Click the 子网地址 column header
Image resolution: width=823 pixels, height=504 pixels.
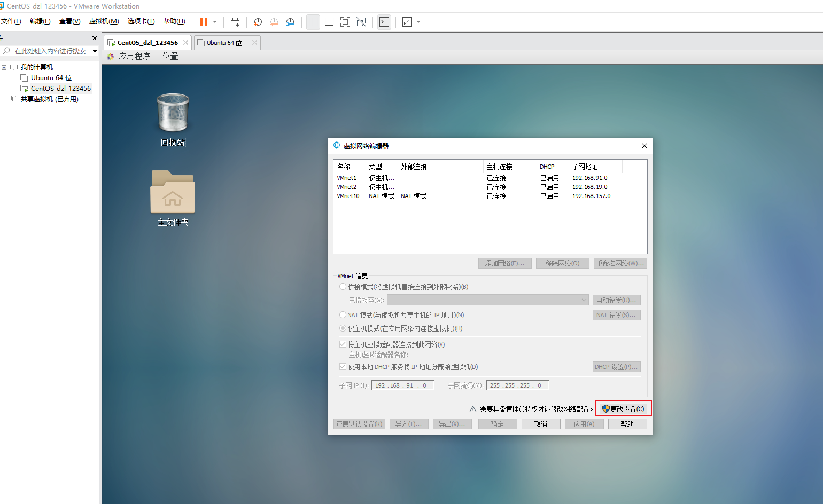click(595, 167)
